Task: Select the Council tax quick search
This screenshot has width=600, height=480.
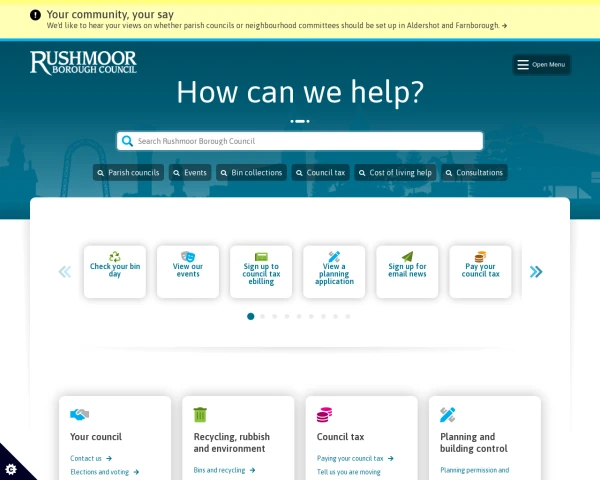Action: (321, 173)
